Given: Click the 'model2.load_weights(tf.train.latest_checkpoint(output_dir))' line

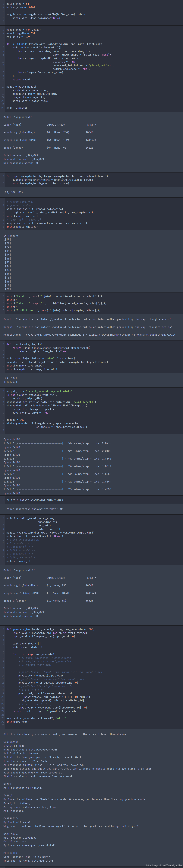Looking at the screenshot, I should coord(50,532).
